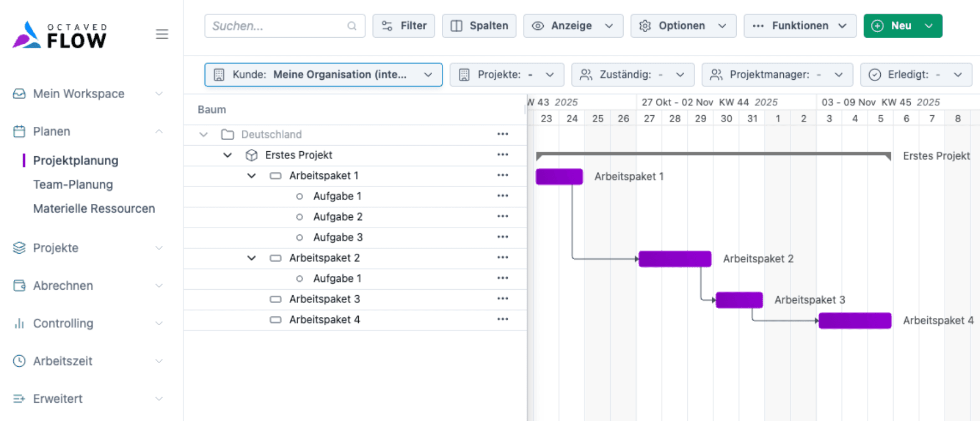Open three-dot menu for Aufgabe 3

[x=503, y=237]
